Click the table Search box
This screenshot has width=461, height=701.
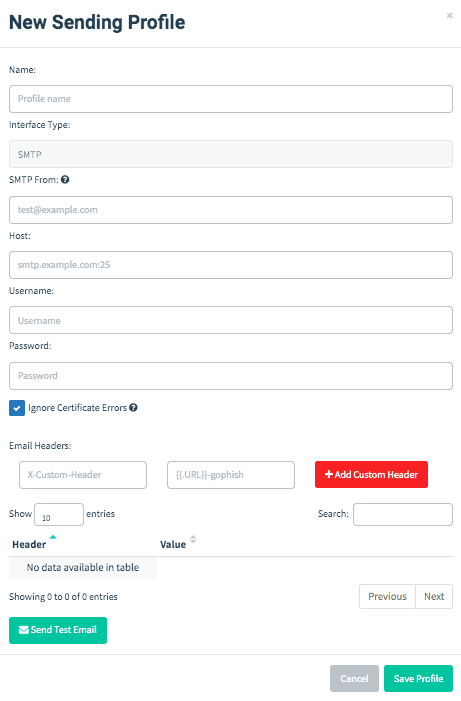(x=403, y=515)
